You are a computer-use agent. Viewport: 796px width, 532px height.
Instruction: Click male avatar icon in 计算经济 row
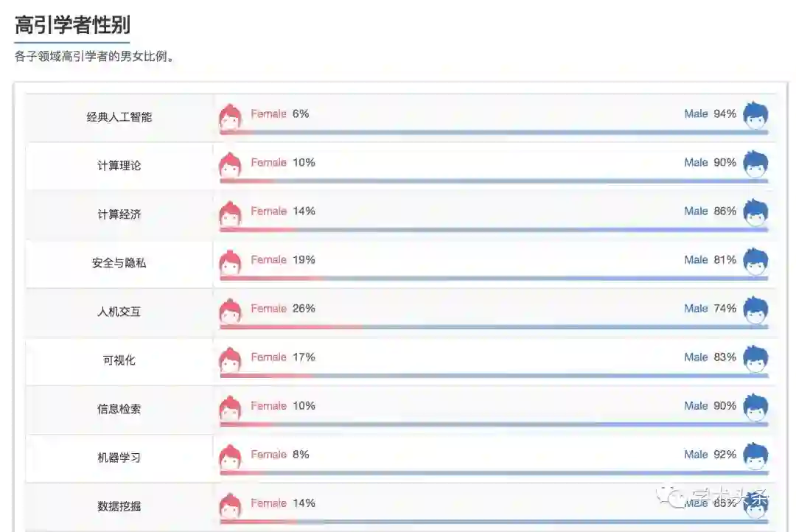755,214
